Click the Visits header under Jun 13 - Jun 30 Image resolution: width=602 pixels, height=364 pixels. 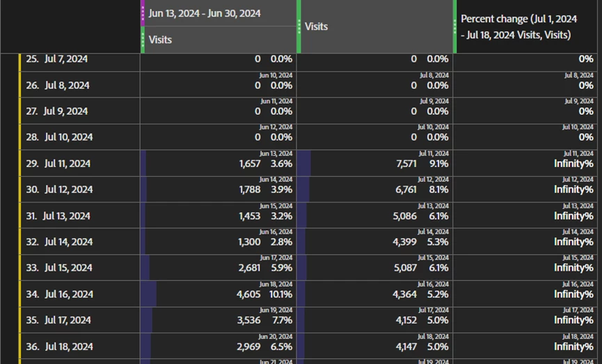click(219, 40)
